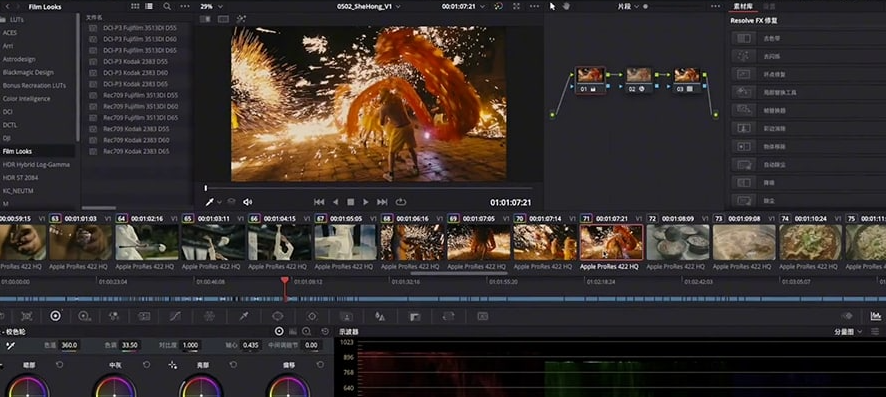Open the Tracker palette icon
Viewport: 886px width, 397px height.
[x=312, y=316]
